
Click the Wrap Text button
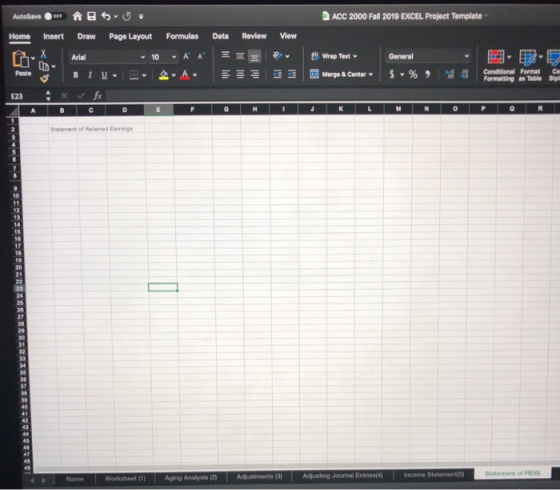[334, 56]
